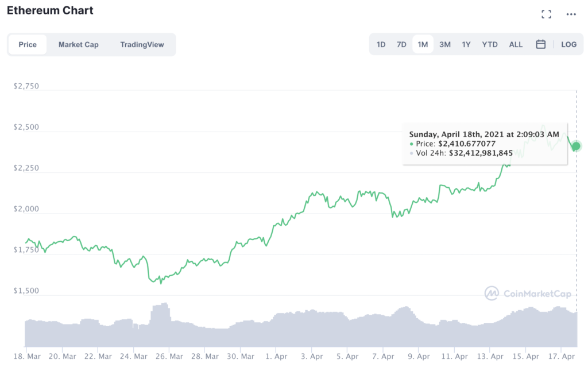The height and width of the screenshot is (367, 588).
Task: Show the 1Y time range
Action: tap(466, 44)
